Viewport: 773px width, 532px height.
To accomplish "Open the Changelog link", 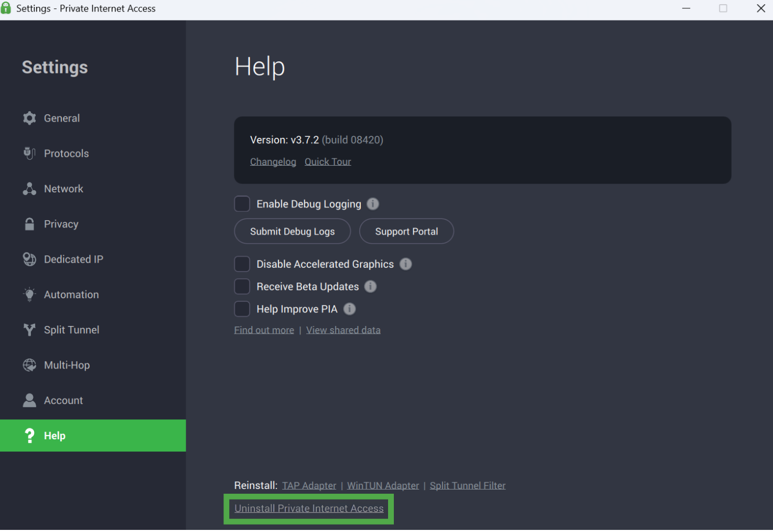I will pyautogui.click(x=273, y=161).
